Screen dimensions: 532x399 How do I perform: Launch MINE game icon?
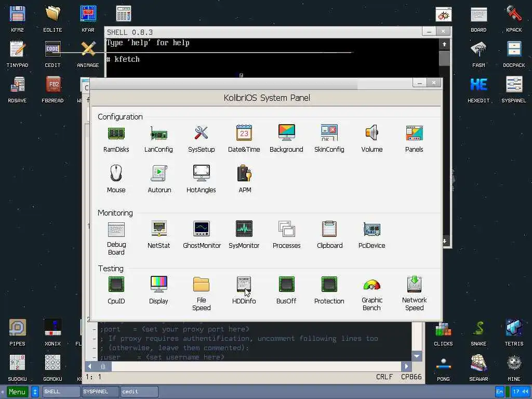pos(514,368)
